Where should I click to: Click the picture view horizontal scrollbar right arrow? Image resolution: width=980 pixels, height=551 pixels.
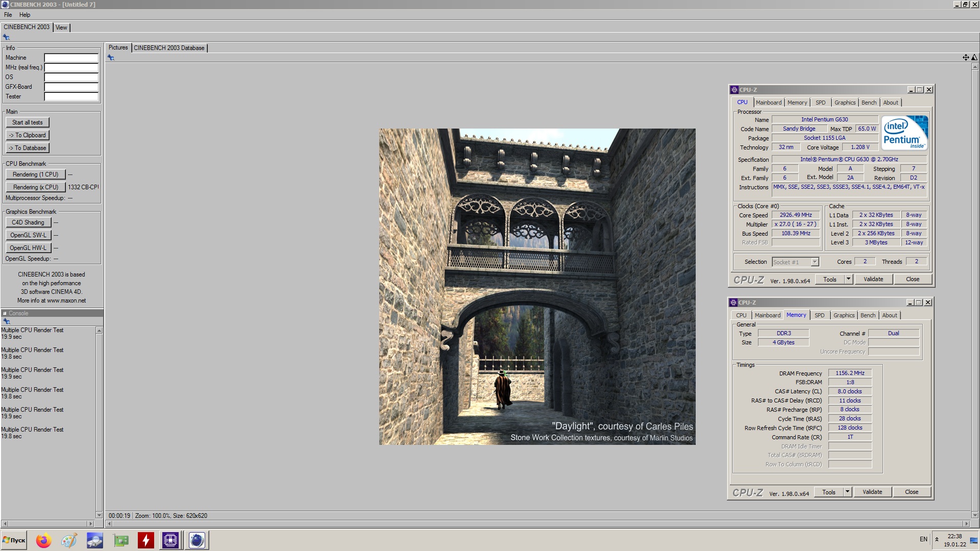[966, 524]
